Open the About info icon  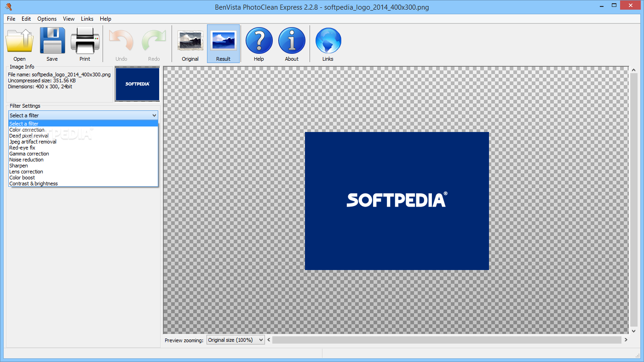tap(292, 40)
